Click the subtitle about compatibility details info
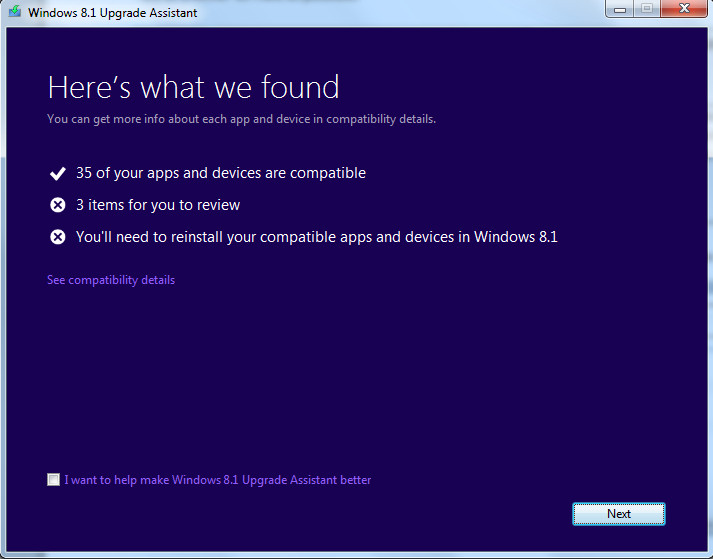The width and height of the screenshot is (713, 559). click(x=241, y=119)
